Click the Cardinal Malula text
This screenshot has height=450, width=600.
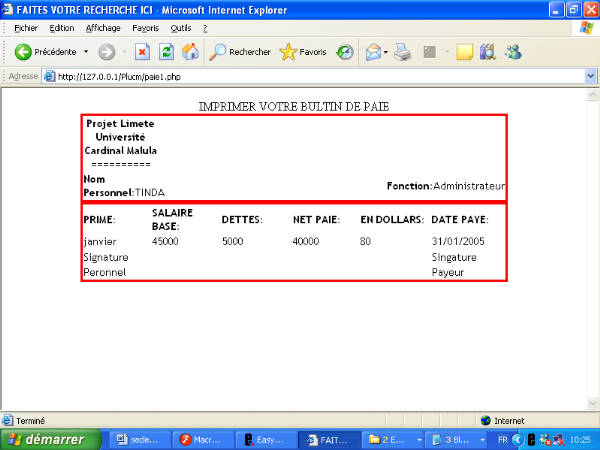pyautogui.click(x=121, y=151)
